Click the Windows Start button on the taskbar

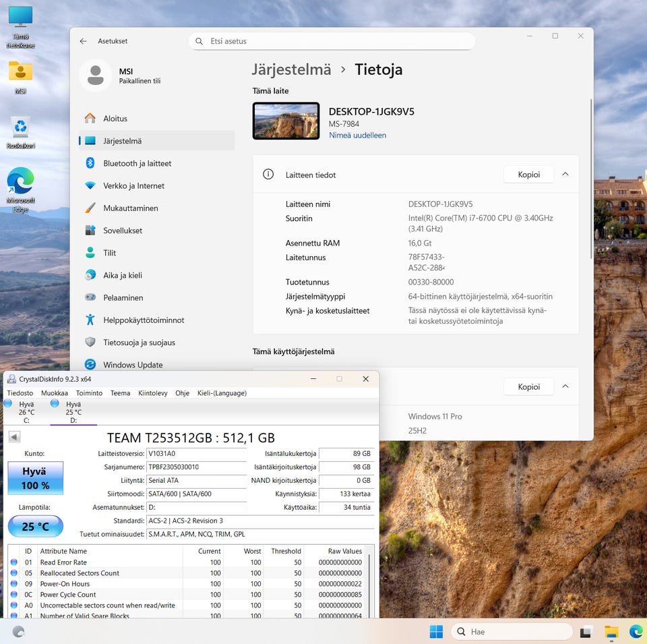436,632
